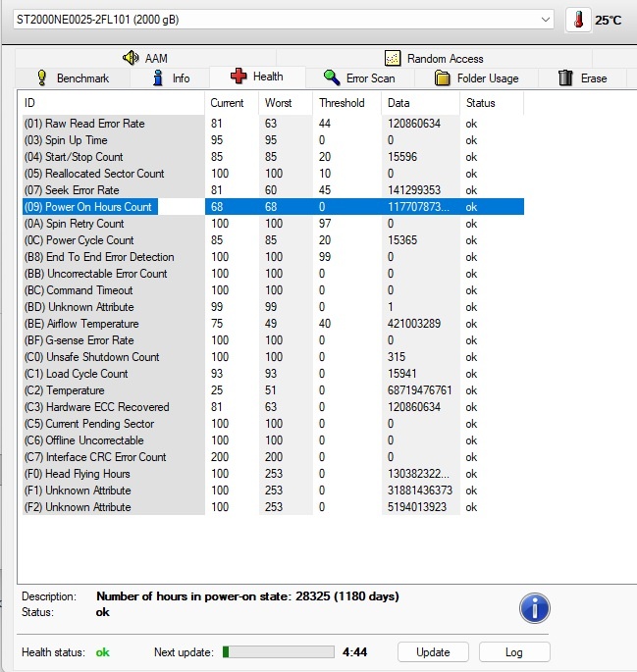This screenshot has width=637, height=672.
Task: Open the drive selection dropdown
Action: [x=284, y=20]
